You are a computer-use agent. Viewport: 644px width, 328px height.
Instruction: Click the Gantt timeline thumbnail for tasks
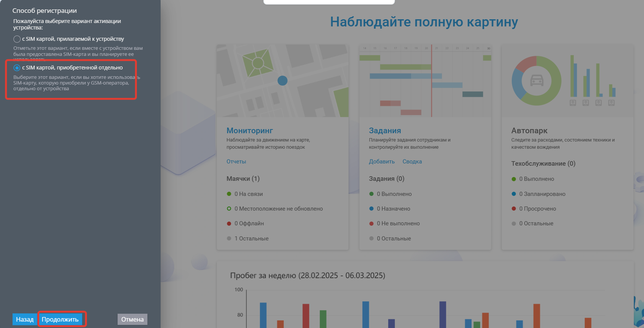coord(425,81)
